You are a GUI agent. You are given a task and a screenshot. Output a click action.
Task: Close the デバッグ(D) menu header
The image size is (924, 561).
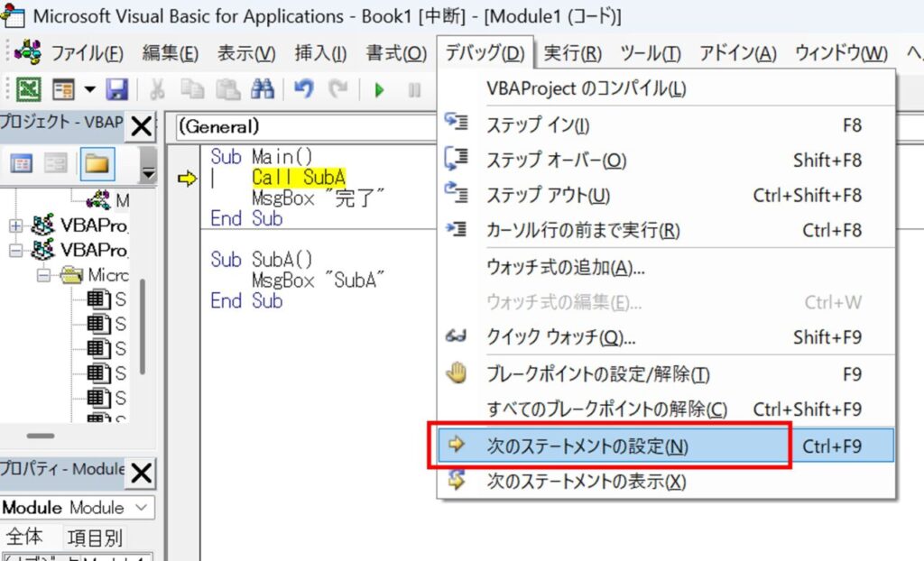click(485, 53)
